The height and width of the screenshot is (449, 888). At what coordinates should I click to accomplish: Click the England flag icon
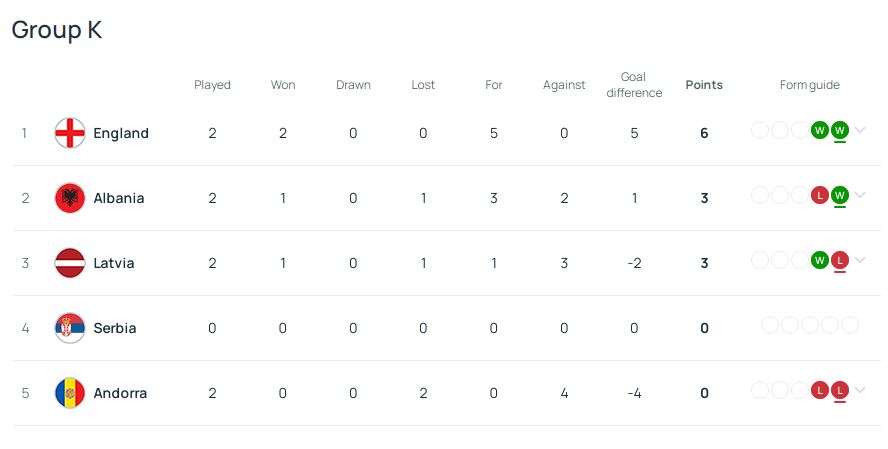pyautogui.click(x=70, y=133)
